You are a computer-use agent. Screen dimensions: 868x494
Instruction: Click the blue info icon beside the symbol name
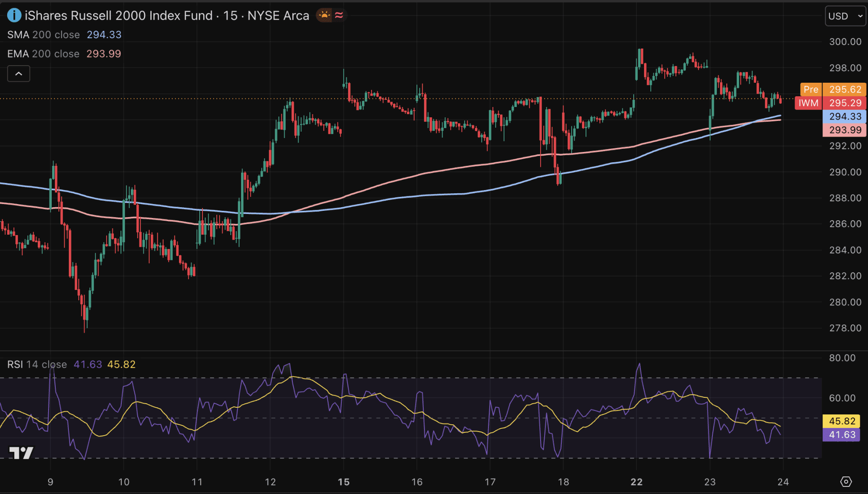coord(14,16)
